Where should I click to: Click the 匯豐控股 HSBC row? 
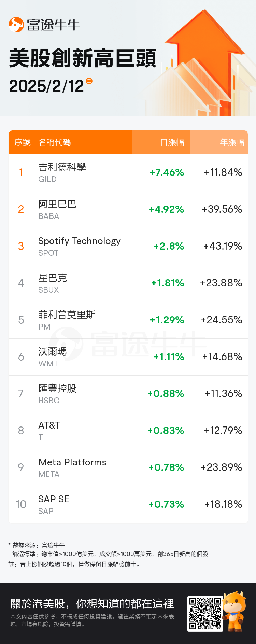point(128,394)
